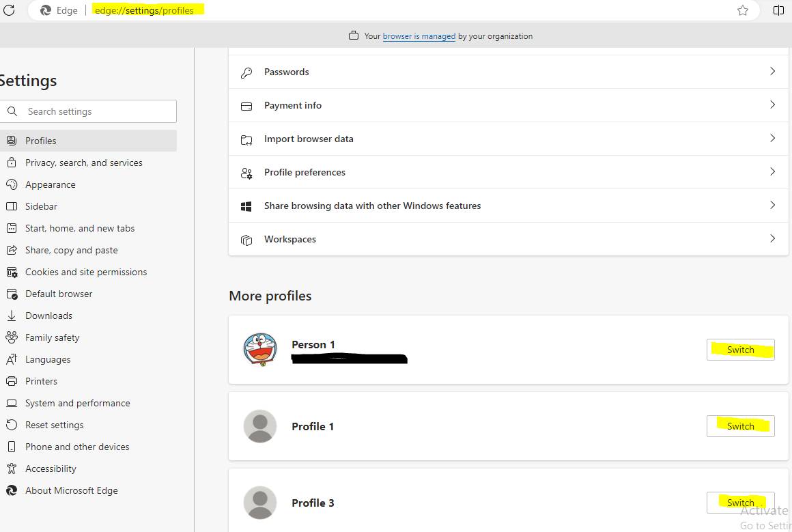Image resolution: width=792 pixels, height=532 pixels.
Task: Click the Default browser icon
Action: tap(12, 294)
